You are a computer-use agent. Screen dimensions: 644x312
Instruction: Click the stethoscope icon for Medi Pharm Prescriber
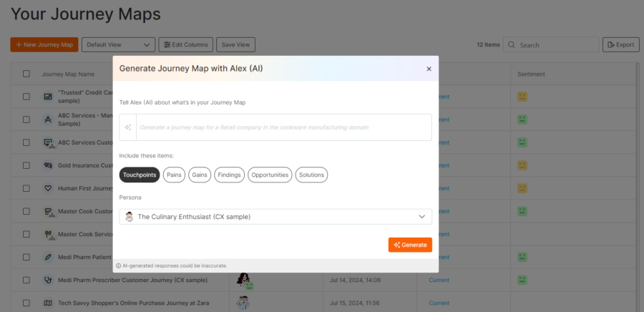click(48, 280)
